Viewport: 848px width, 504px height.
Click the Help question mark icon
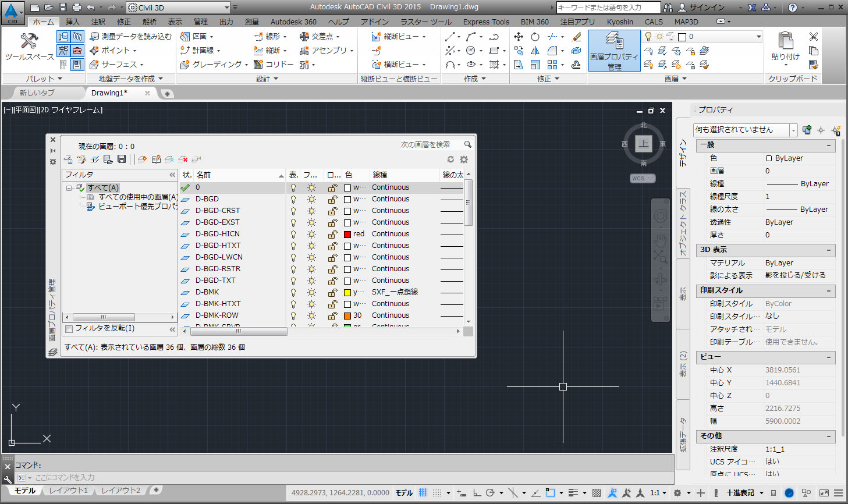coord(793,8)
